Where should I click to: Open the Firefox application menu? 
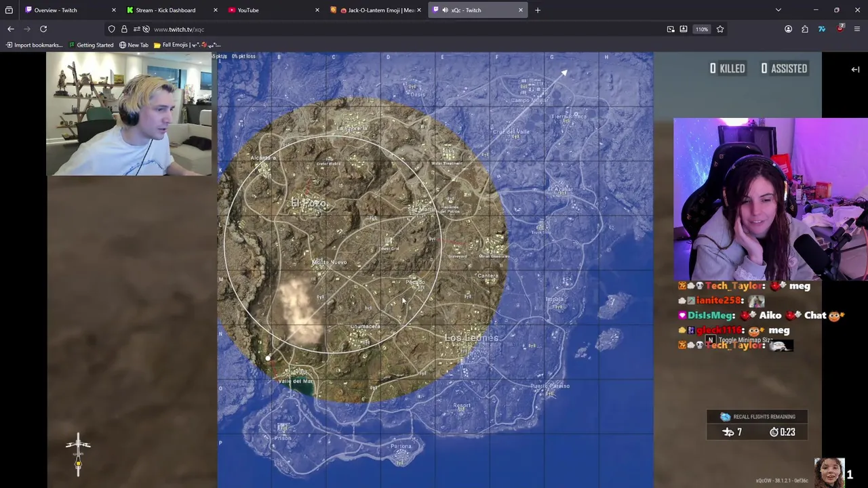[857, 29]
